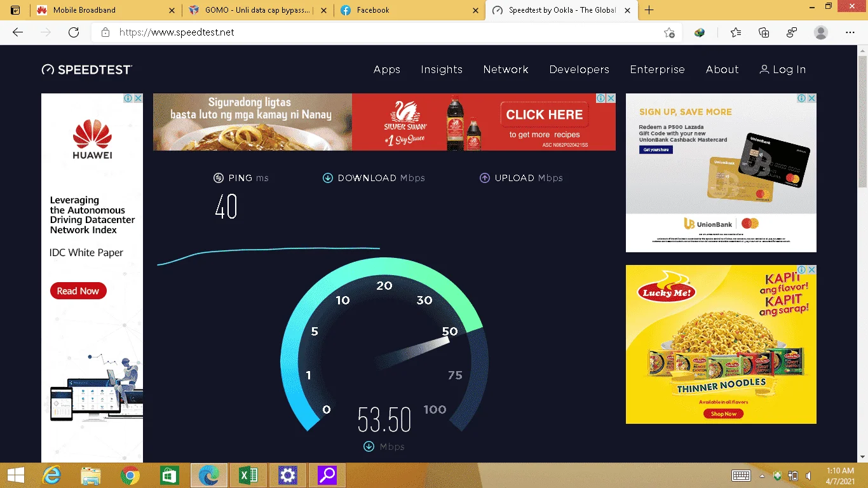Open the volume control in the tray
This screenshot has height=488, width=868.
pyautogui.click(x=808, y=476)
